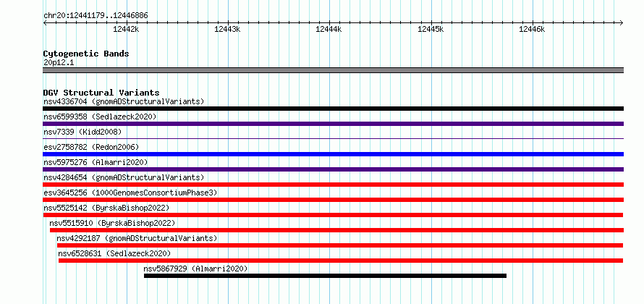Open the nsv4292187 gnomAD variant label
The image size is (644, 304).
tap(137, 238)
